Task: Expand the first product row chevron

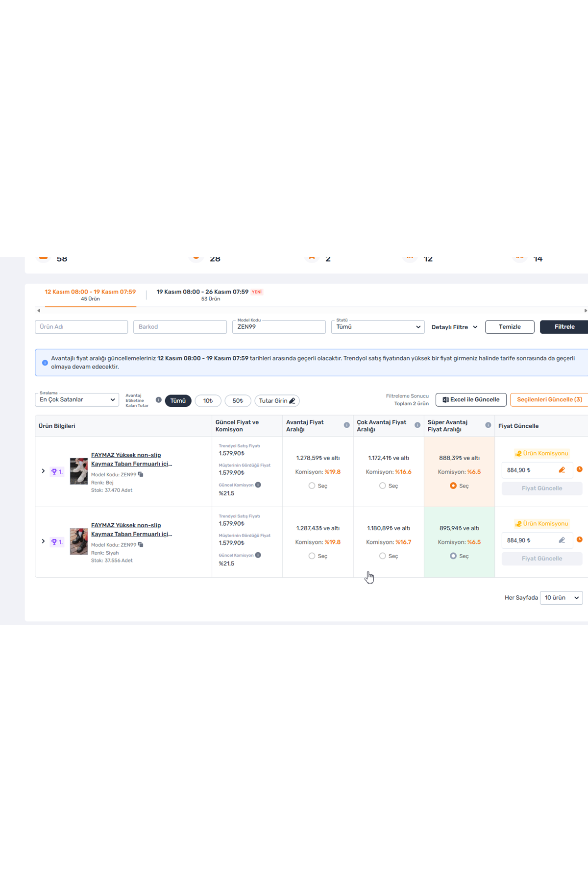Action: (43, 471)
